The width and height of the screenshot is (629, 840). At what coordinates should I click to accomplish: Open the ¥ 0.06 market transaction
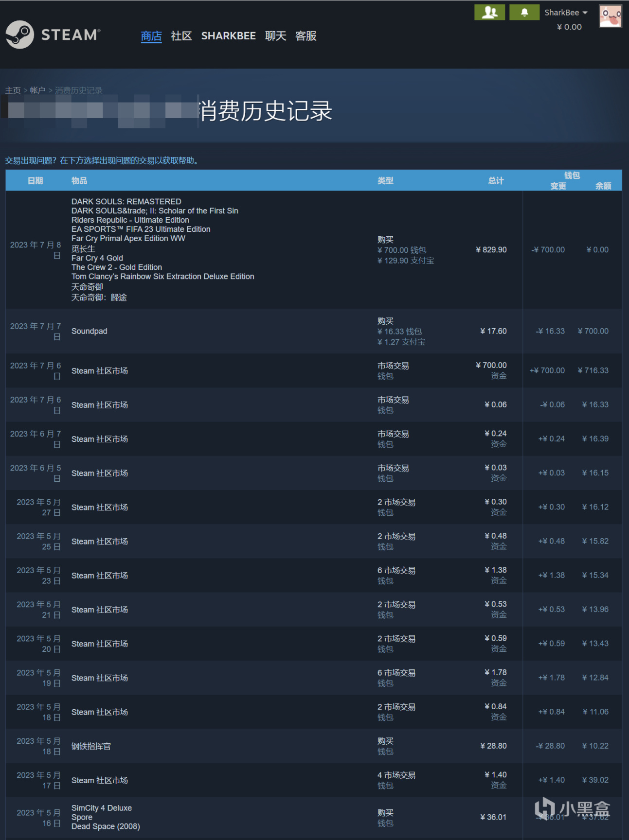click(314, 405)
